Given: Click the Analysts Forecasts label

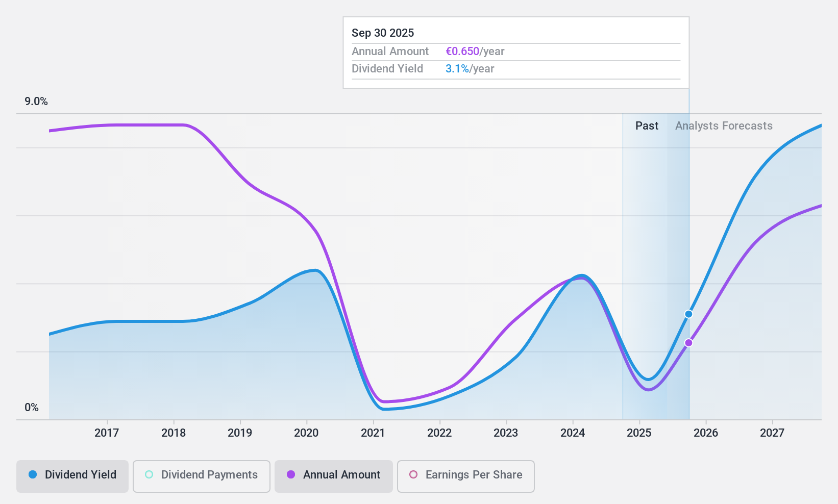Looking at the screenshot, I should [x=724, y=126].
